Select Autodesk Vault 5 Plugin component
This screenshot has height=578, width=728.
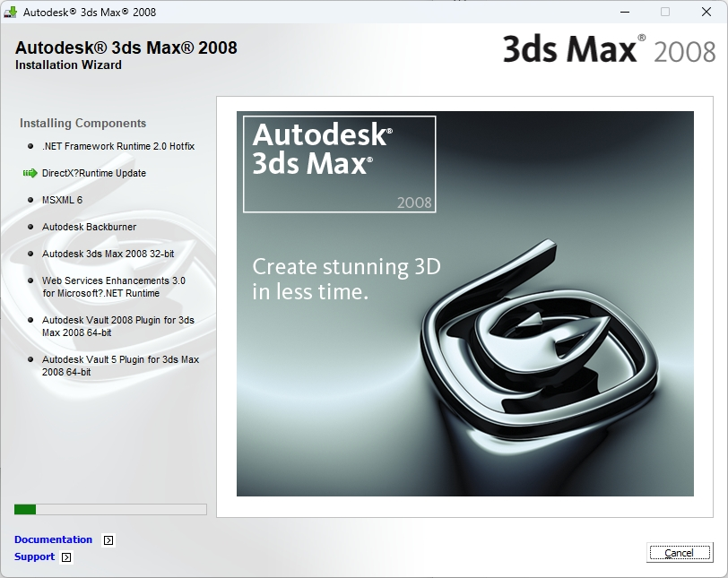point(120,366)
